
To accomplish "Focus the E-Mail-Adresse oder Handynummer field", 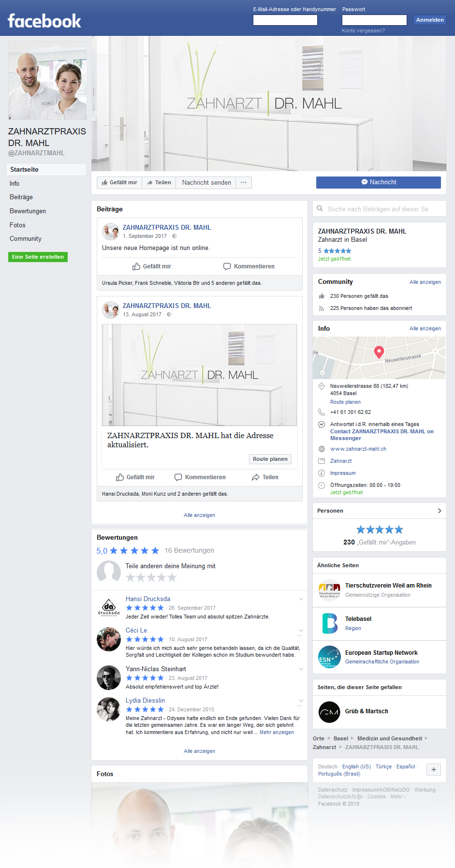I will point(285,20).
